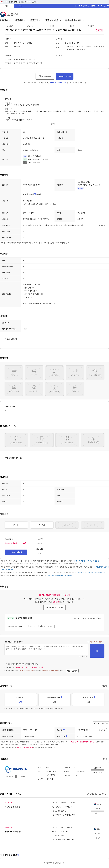Switch to the 모집요강 tab
The height and width of the screenshot is (868, 109).
10,26
